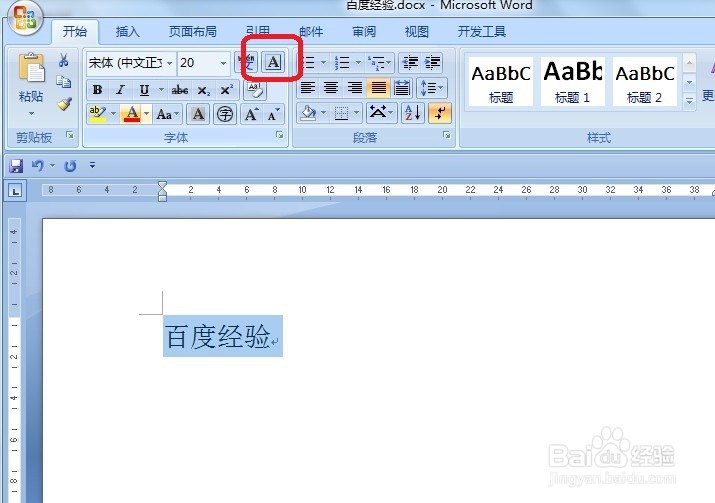Click the Redo icon
Screen dimensions: 715x503
70,166
